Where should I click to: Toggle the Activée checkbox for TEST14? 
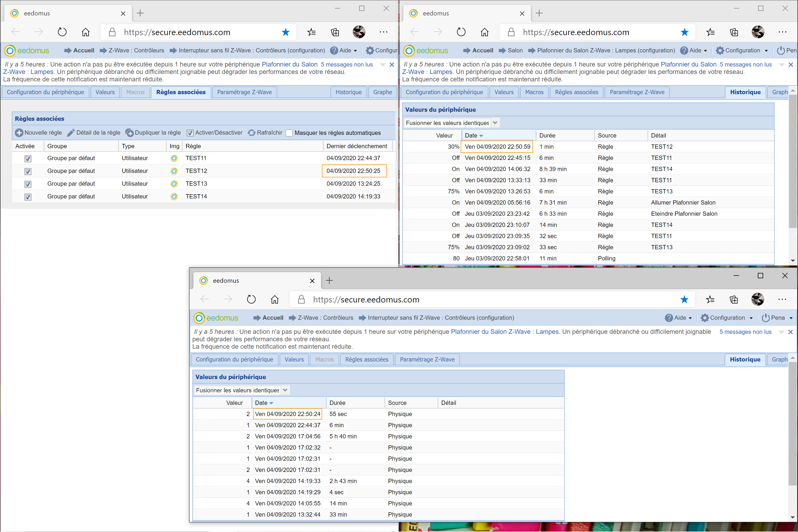pos(28,197)
